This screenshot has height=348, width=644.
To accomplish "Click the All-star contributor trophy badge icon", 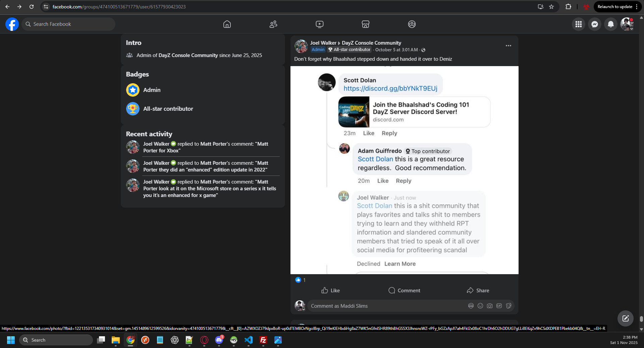I will [133, 109].
